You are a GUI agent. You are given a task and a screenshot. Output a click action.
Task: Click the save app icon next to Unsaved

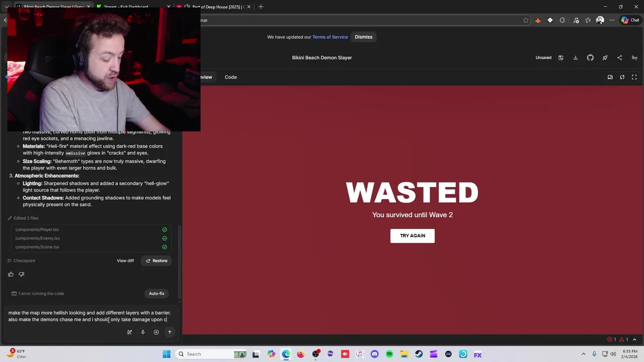pyautogui.click(x=560, y=58)
